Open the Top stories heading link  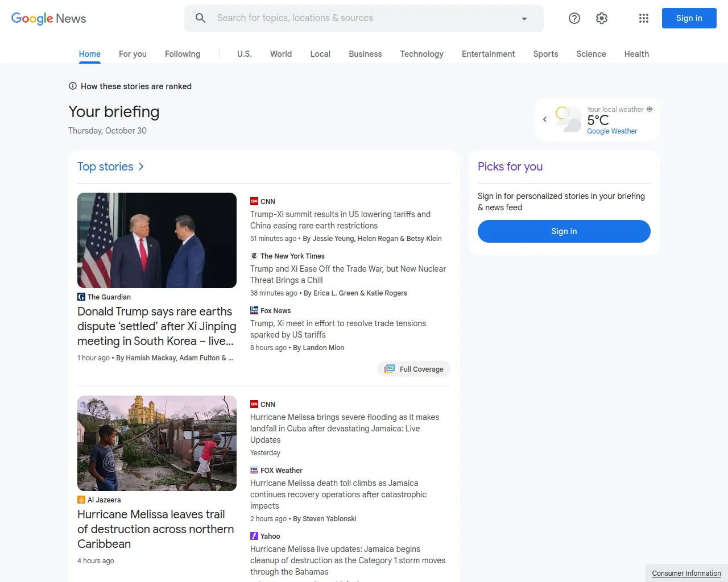pyautogui.click(x=105, y=167)
